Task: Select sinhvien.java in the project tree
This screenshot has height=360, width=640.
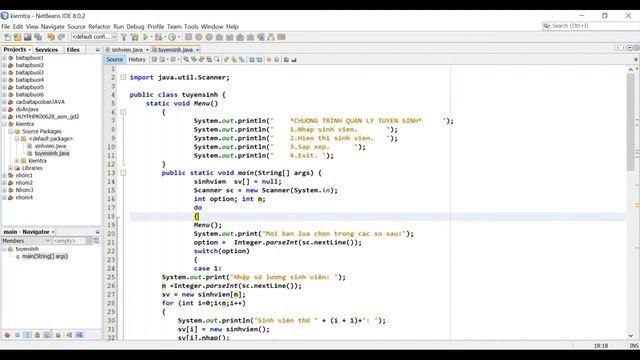Action: coord(50,146)
